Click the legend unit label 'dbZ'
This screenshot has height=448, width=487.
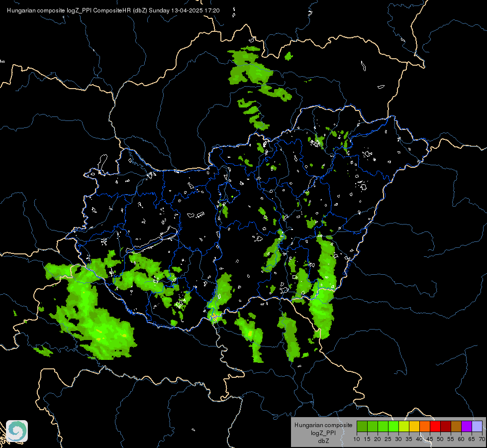coord(323,441)
